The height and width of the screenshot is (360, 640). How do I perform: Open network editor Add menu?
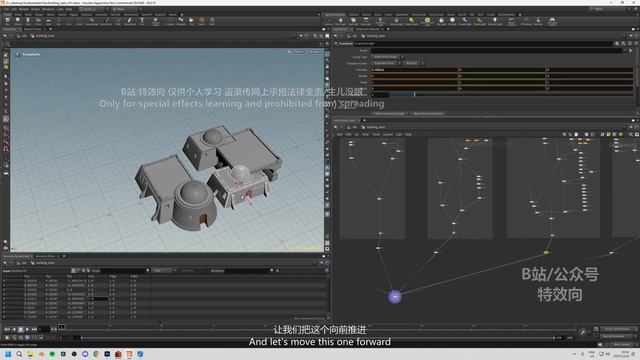[340, 134]
